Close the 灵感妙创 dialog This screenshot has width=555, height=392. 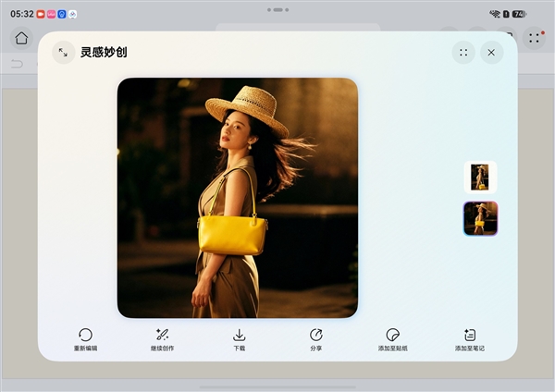tap(491, 53)
